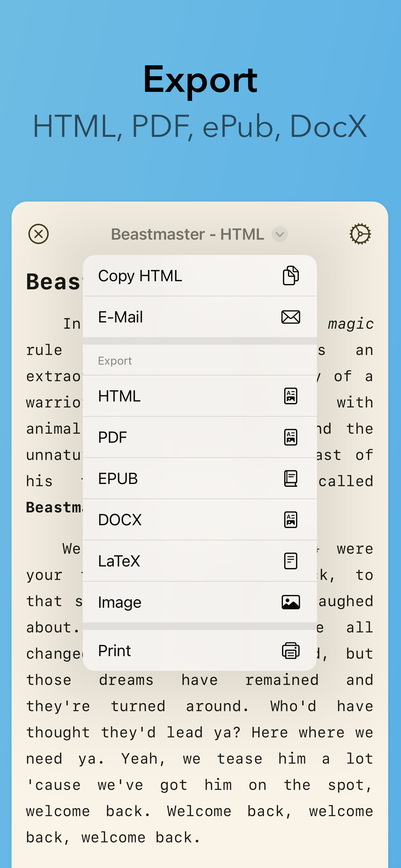This screenshot has width=401, height=868.
Task: Expand the Beastmaster - HTML dropdown chevron
Action: click(280, 234)
